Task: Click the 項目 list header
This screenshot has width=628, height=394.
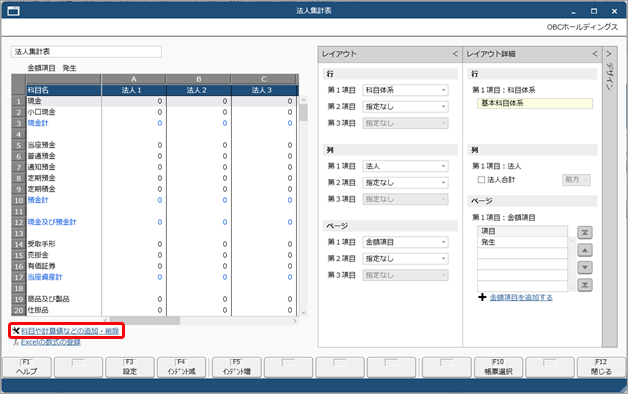Action: pyautogui.click(x=522, y=231)
